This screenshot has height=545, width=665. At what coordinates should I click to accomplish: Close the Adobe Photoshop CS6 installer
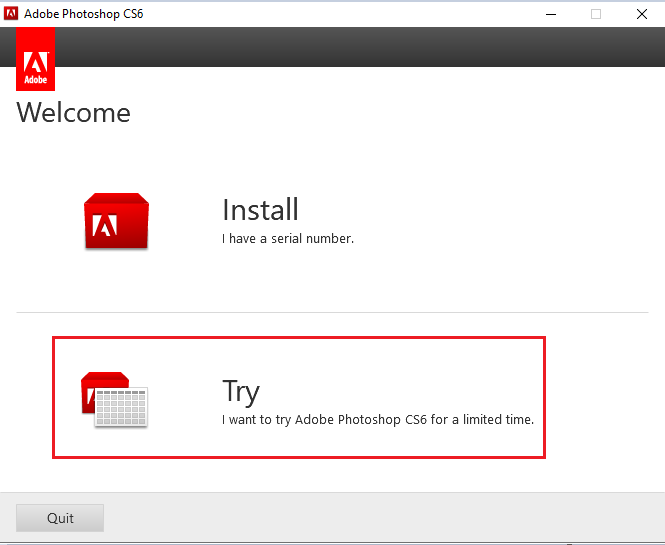click(642, 14)
